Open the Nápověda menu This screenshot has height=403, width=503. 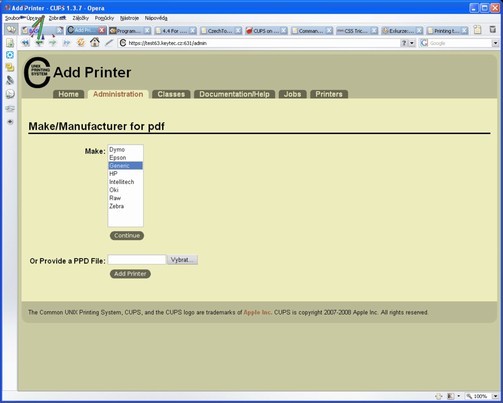pos(156,18)
